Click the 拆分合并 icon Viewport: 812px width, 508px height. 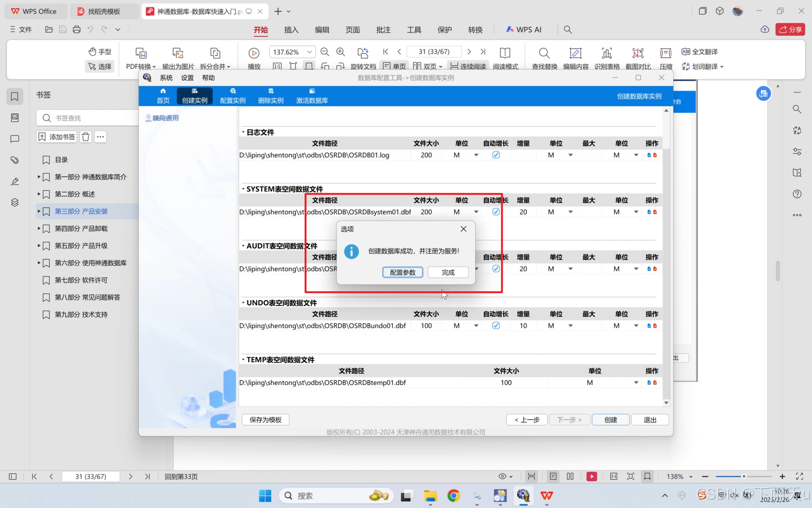click(215, 53)
